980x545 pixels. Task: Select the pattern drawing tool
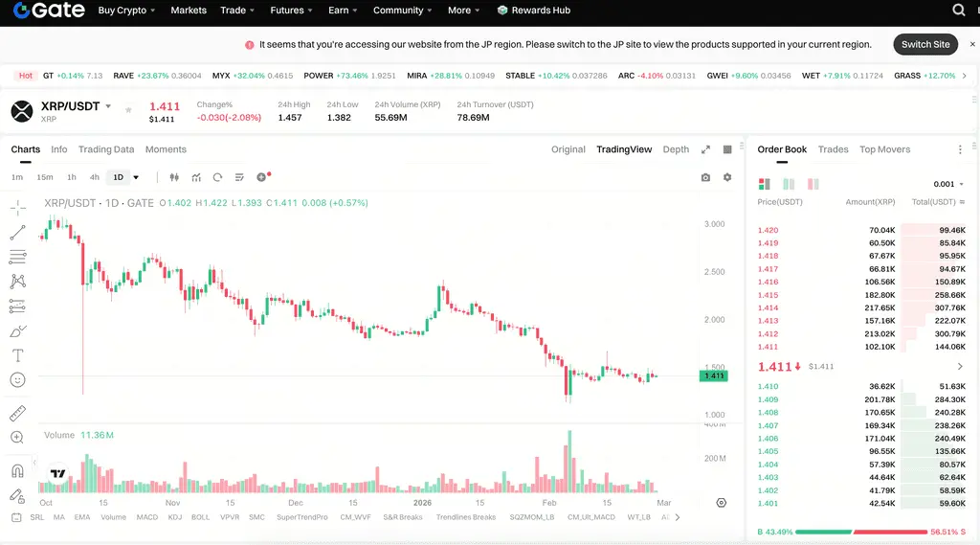[17, 281]
